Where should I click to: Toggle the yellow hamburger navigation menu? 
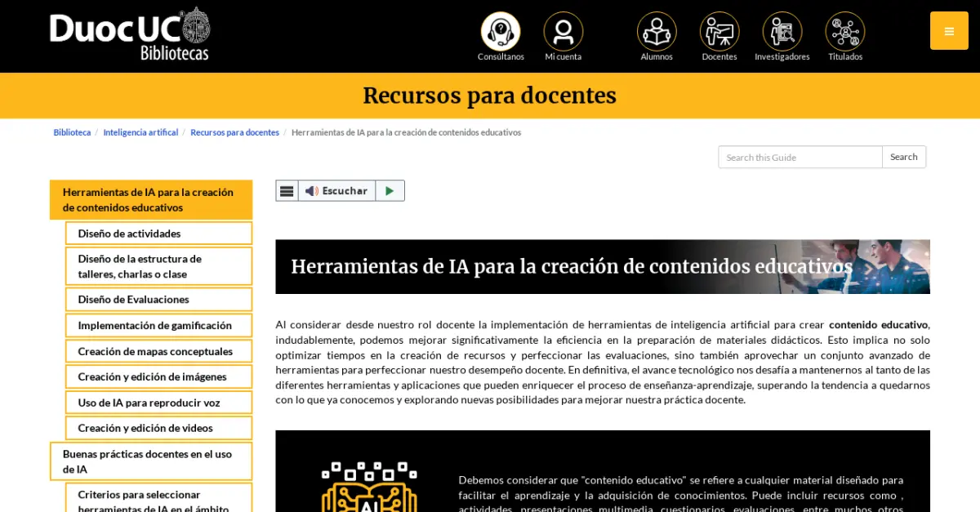click(949, 30)
